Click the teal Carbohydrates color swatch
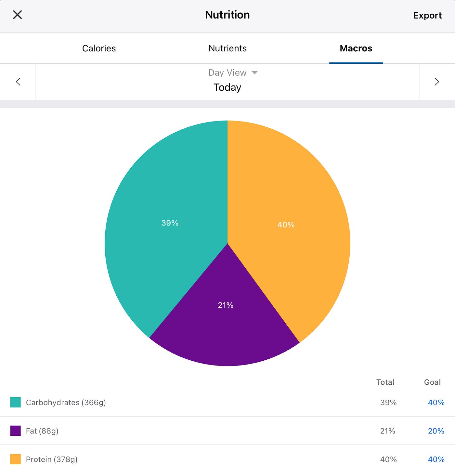 point(16,402)
